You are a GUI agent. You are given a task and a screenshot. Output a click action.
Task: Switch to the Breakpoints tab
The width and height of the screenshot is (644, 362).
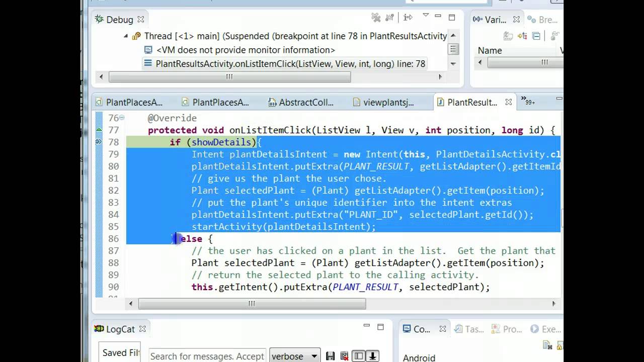pos(542,20)
